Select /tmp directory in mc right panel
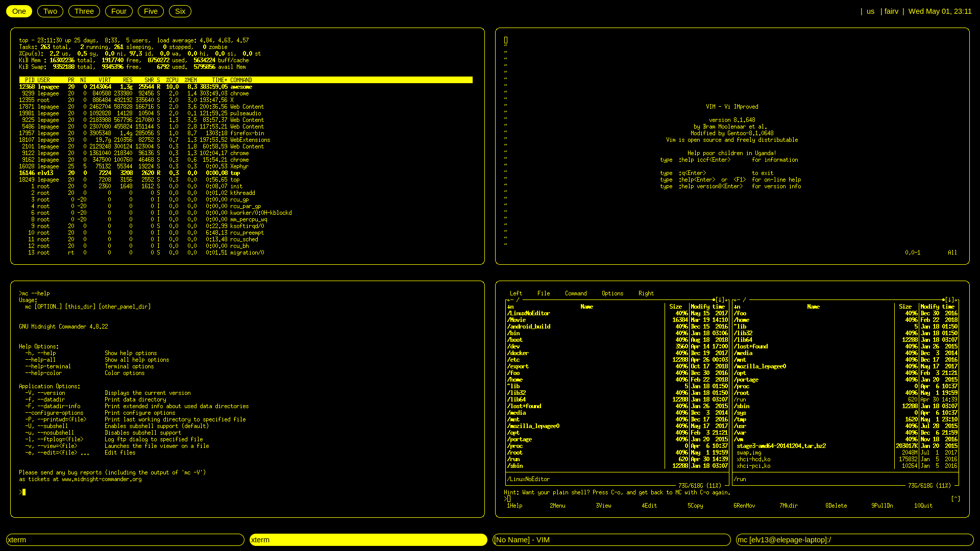The image size is (980, 551). coord(846,419)
